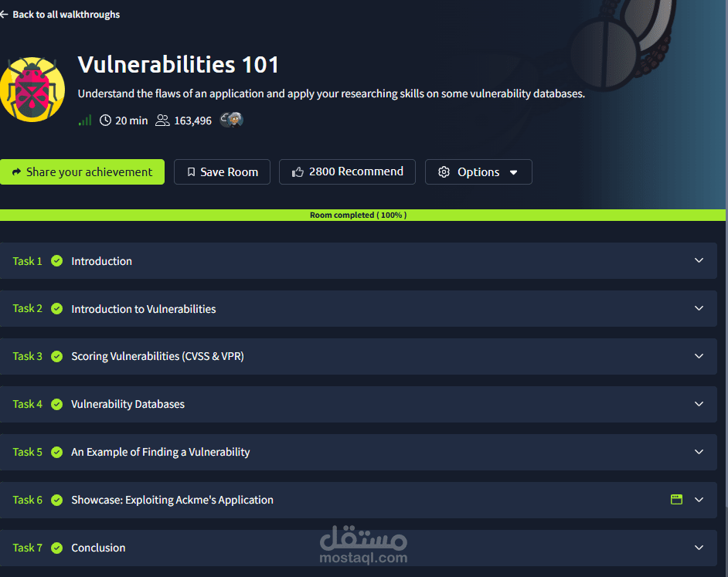Image resolution: width=728 pixels, height=577 pixels.
Task: Click the 2800 Recommend button
Action: (347, 171)
